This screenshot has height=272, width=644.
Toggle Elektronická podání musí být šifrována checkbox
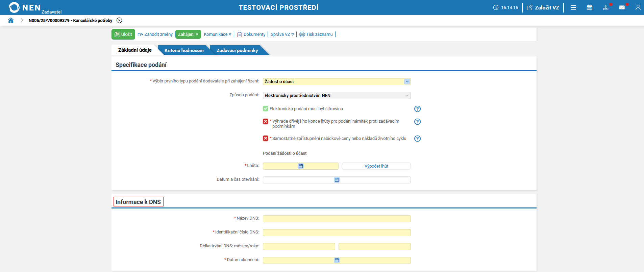266,108
